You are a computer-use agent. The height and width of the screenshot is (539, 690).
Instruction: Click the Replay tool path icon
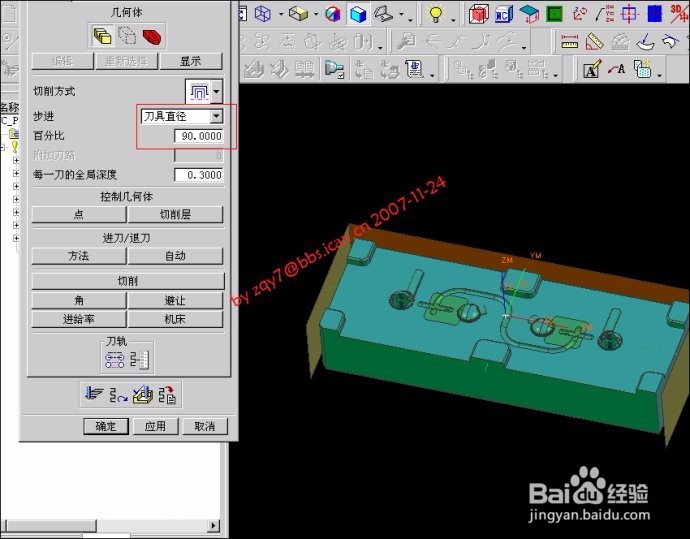(118, 395)
